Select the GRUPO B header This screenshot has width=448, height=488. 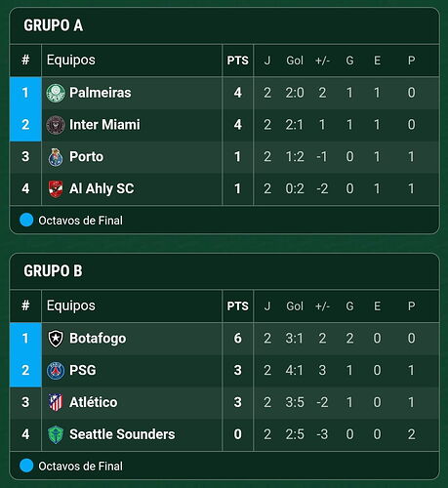click(x=53, y=271)
